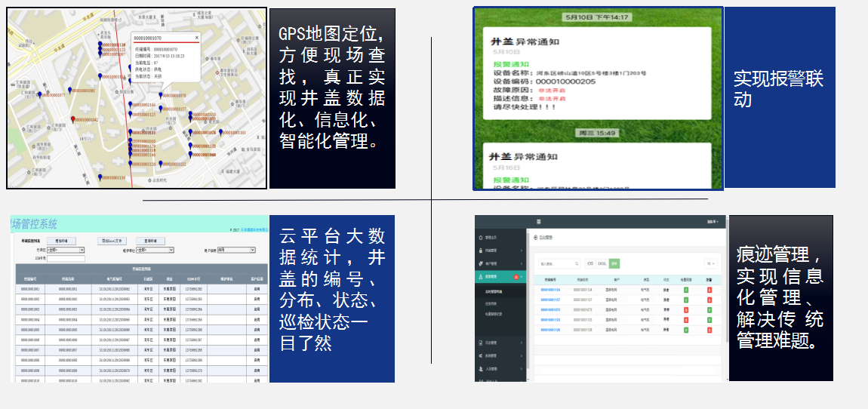Click the blue map pin 000010001070
This screenshot has height=409, width=868.
click(161, 94)
